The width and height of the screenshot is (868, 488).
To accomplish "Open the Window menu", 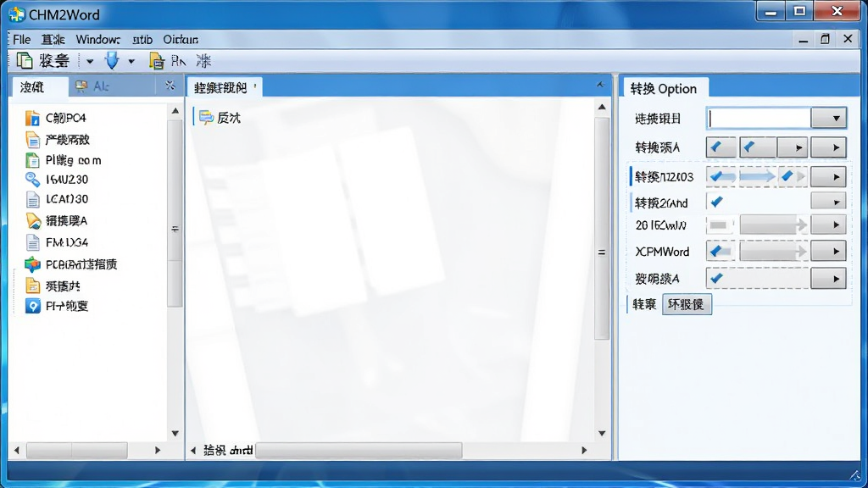I will pyautogui.click(x=98, y=39).
